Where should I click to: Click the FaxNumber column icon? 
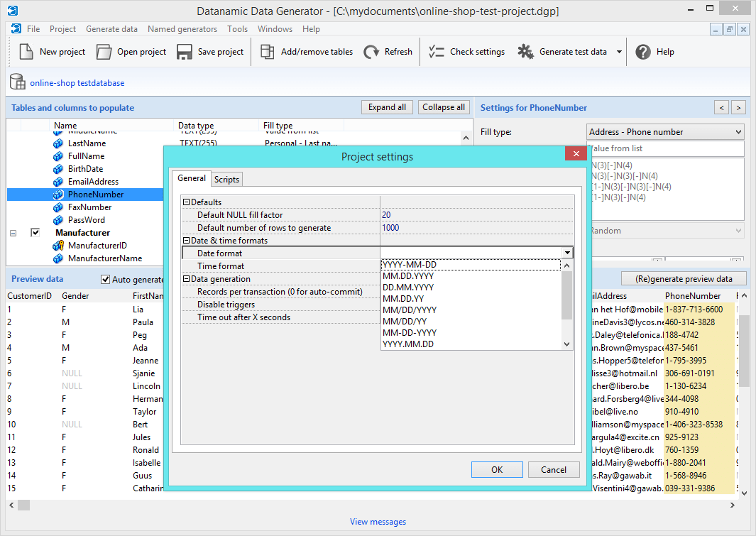[x=58, y=207]
